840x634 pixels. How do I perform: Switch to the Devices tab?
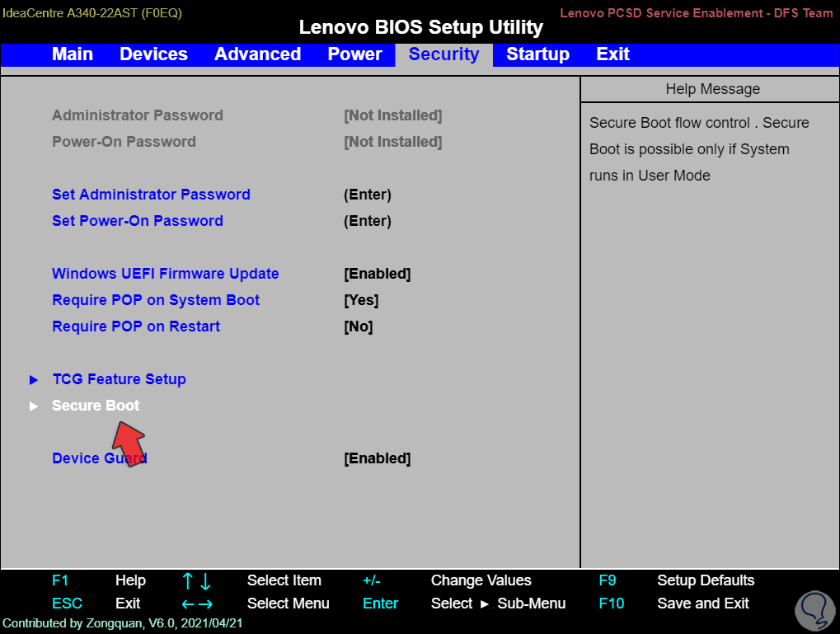154,54
